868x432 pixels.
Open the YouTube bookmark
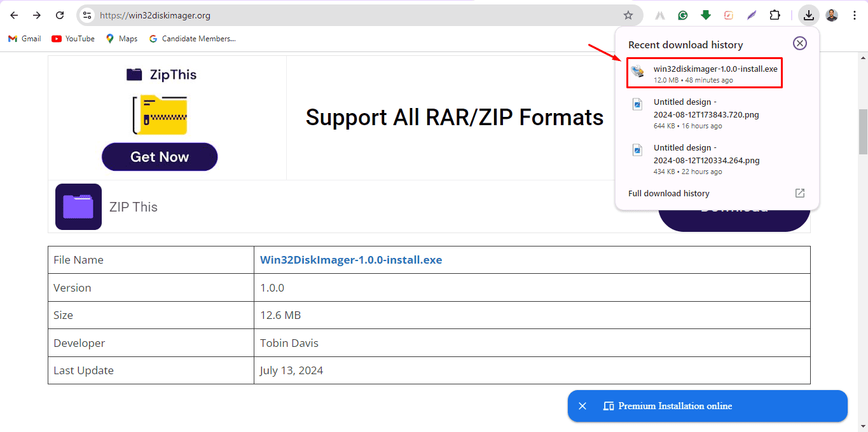pos(73,39)
